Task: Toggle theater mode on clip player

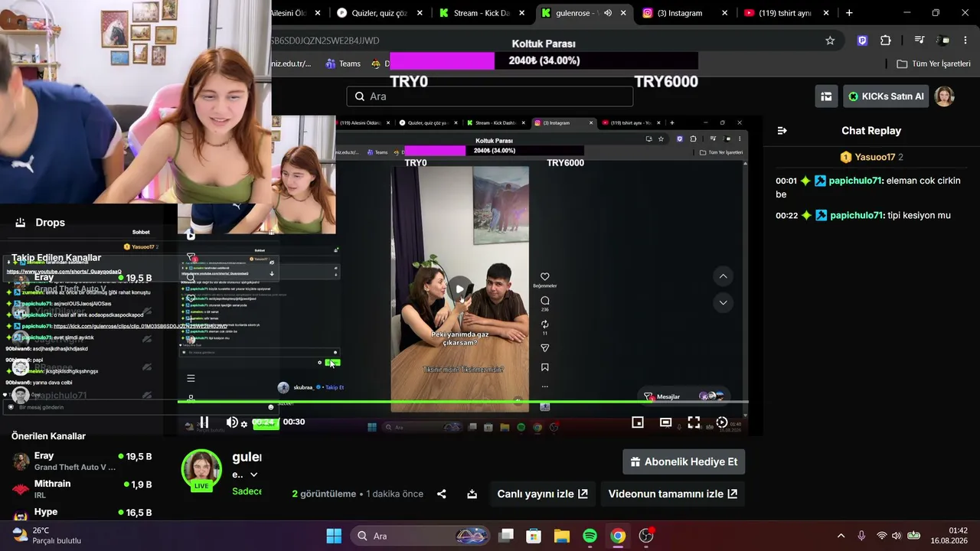Action: pyautogui.click(x=665, y=422)
